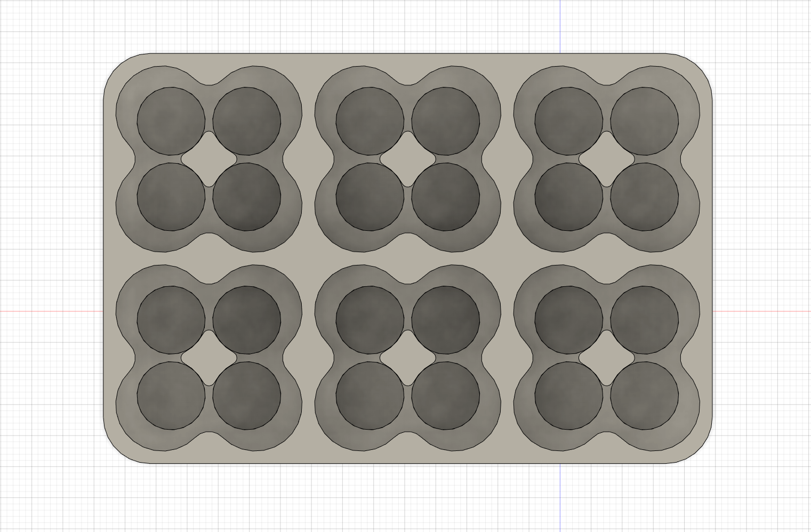Select the diamond island in the bottom-middle cluster
Viewport: 811px width, 532px height.
(408, 358)
